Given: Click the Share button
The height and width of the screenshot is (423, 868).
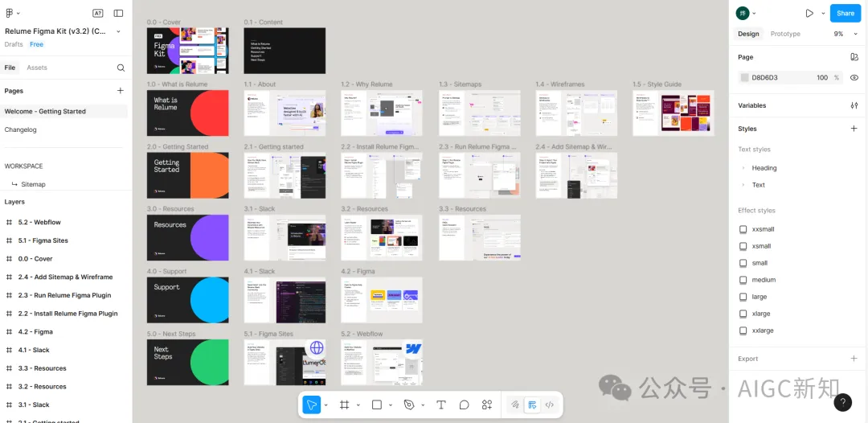Looking at the screenshot, I should pyautogui.click(x=845, y=13).
